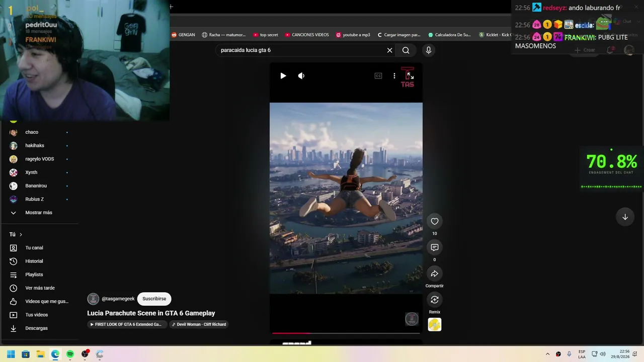The width and height of the screenshot is (644, 362).
Task: Open the liked videos sidebar entry
Action: (x=39, y=302)
